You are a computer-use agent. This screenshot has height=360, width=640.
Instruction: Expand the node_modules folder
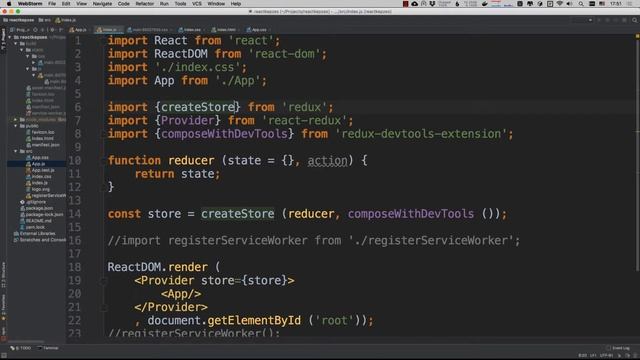tap(16, 120)
